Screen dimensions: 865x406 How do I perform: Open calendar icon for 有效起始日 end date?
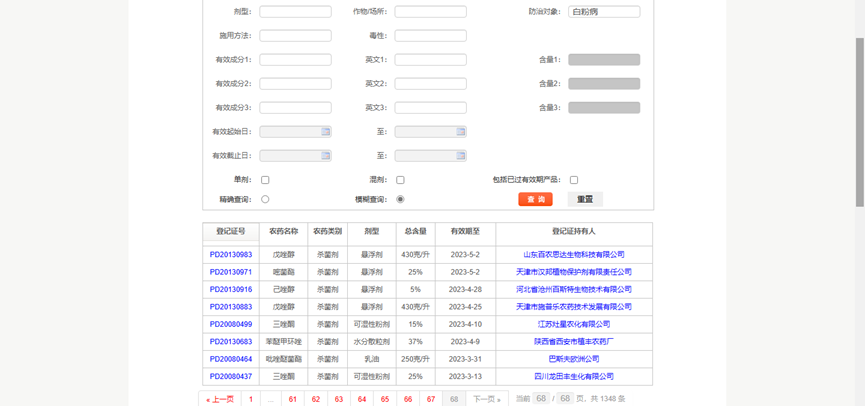461,132
